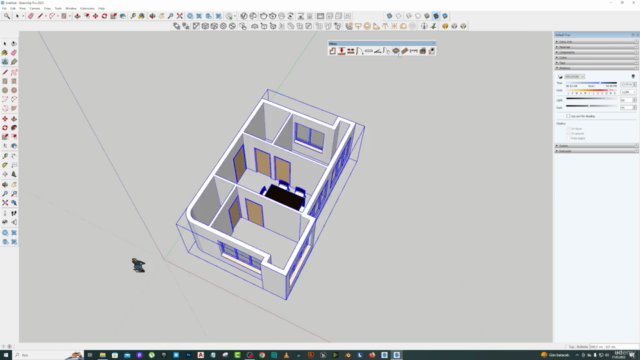Toggle Show Shadows button in Shadows panel
Image resolution: width=640 pixels, height=360 pixels.
click(560, 77)
